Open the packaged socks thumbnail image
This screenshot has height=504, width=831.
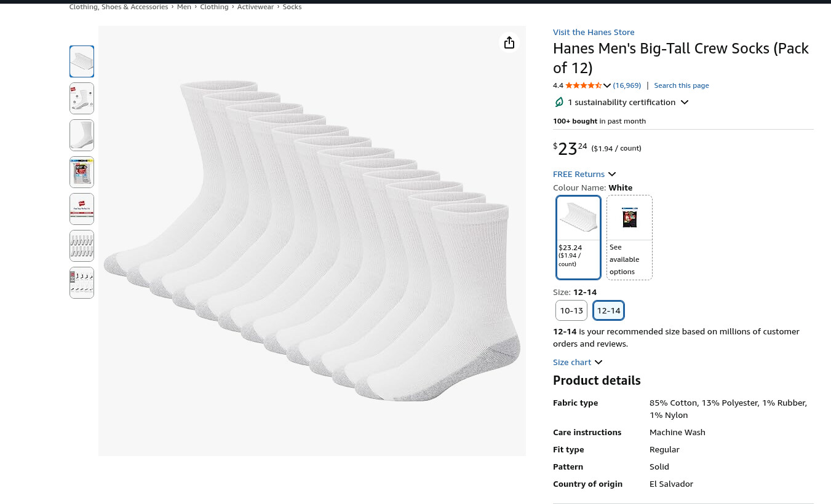pyautogui.click(x=82, y=172)
